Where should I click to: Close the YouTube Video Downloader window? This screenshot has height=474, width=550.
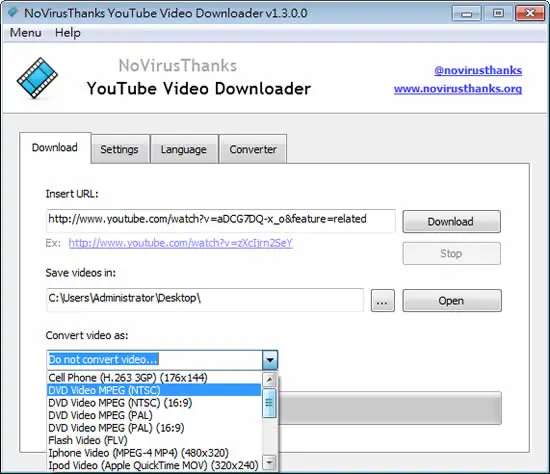[530, 13]
